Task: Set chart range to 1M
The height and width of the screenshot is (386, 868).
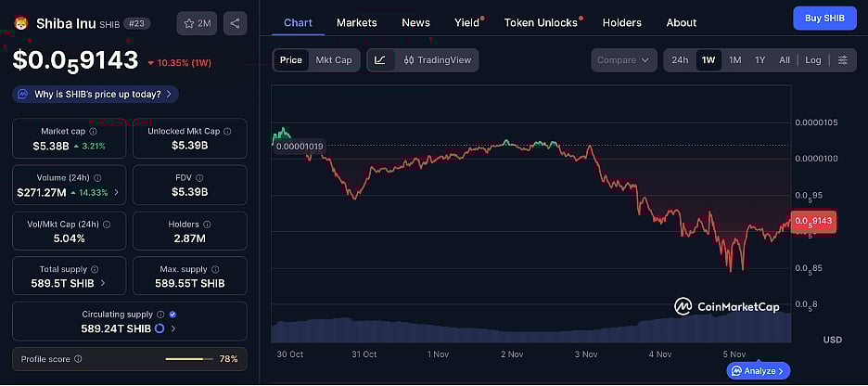Action: point(734,59)
